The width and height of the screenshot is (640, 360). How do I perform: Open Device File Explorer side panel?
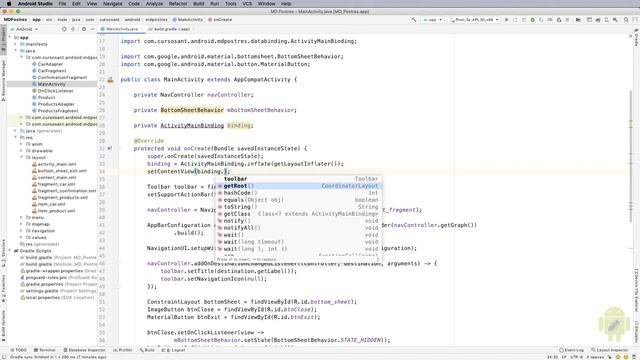pos(636,290)
